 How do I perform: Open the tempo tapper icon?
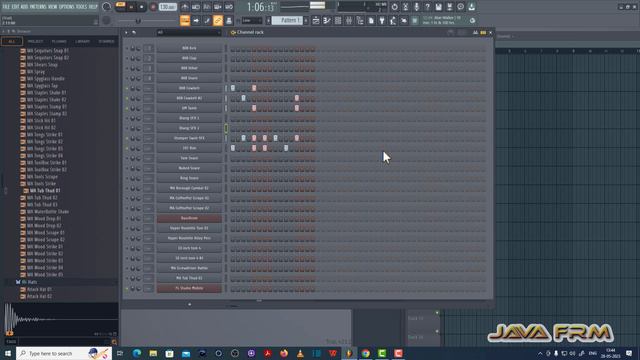(393, 21)
